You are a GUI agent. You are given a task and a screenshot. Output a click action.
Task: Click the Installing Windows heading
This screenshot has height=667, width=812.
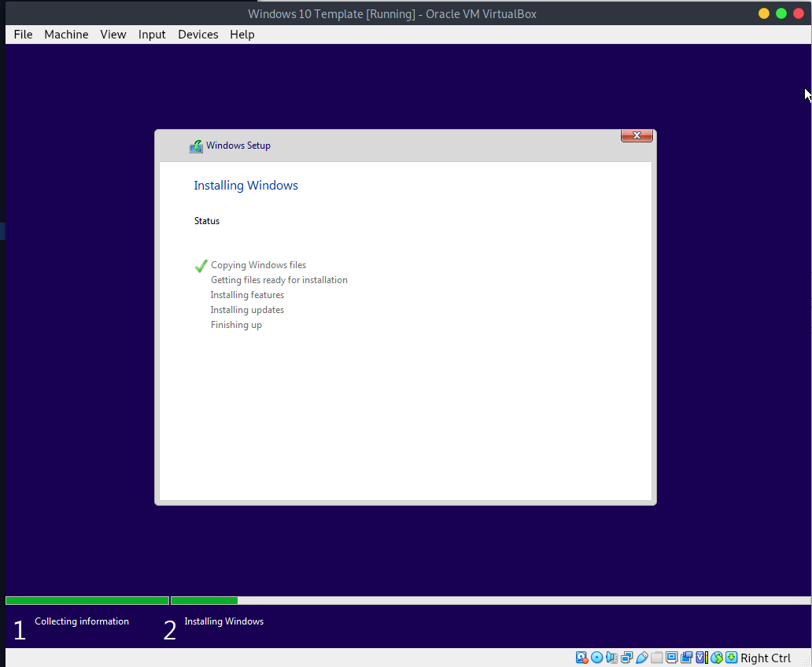[246, 186]
